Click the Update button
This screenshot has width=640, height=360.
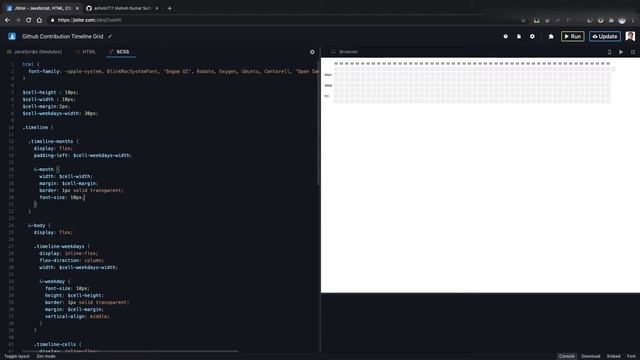tap(604, 36)
